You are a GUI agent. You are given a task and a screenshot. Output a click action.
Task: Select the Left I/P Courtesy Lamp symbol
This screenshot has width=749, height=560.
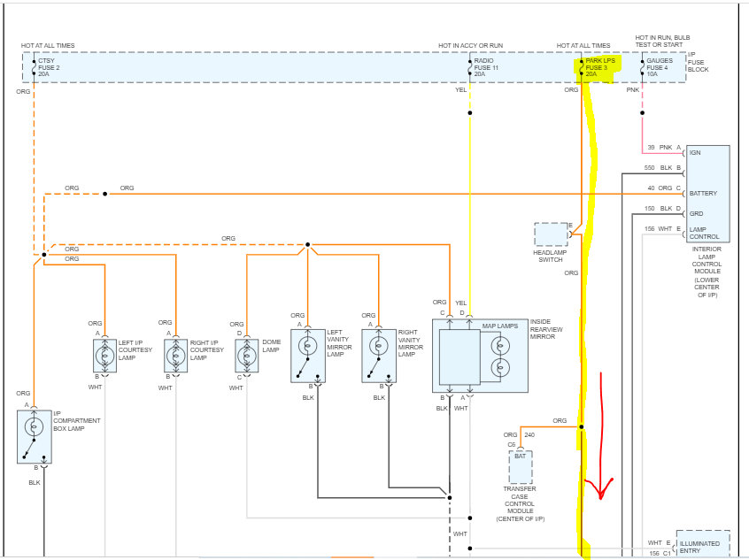point(104,356)
